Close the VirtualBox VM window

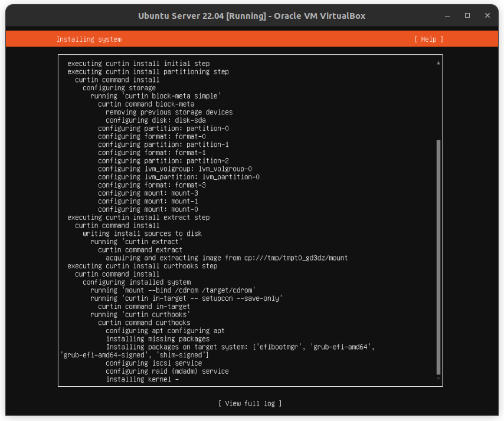tap(487, 15)
